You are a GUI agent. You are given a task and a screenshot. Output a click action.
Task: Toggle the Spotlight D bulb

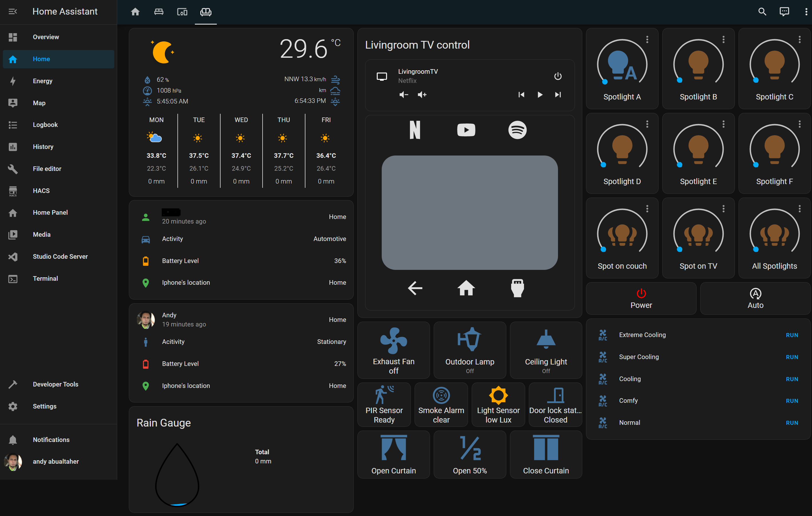pyautogui.click(x=622, y=150)
